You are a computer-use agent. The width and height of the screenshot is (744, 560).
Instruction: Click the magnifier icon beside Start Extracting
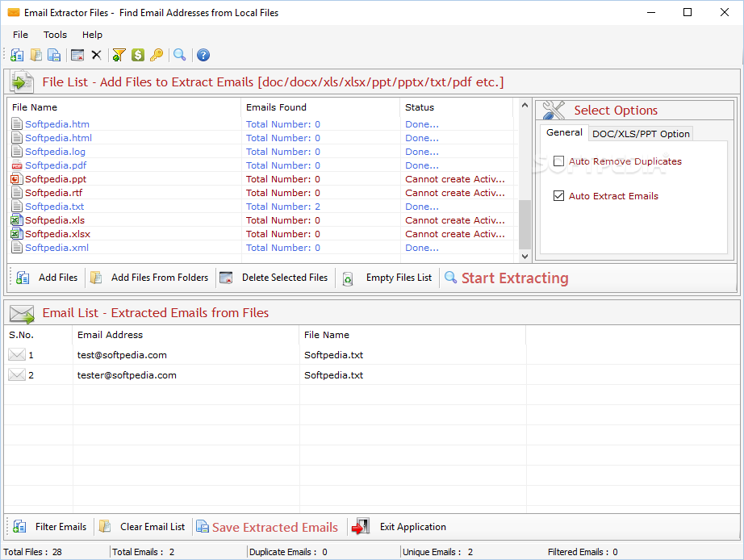click(451, 277)
